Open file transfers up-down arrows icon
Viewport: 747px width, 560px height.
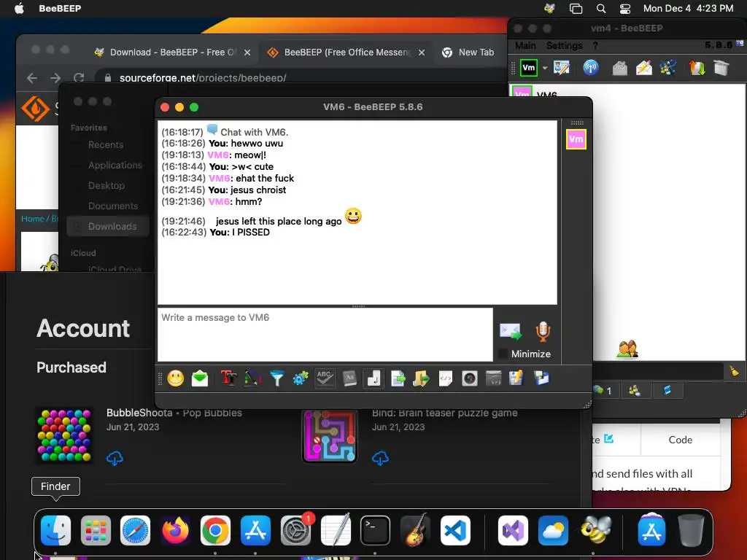[x=697, y=68]
